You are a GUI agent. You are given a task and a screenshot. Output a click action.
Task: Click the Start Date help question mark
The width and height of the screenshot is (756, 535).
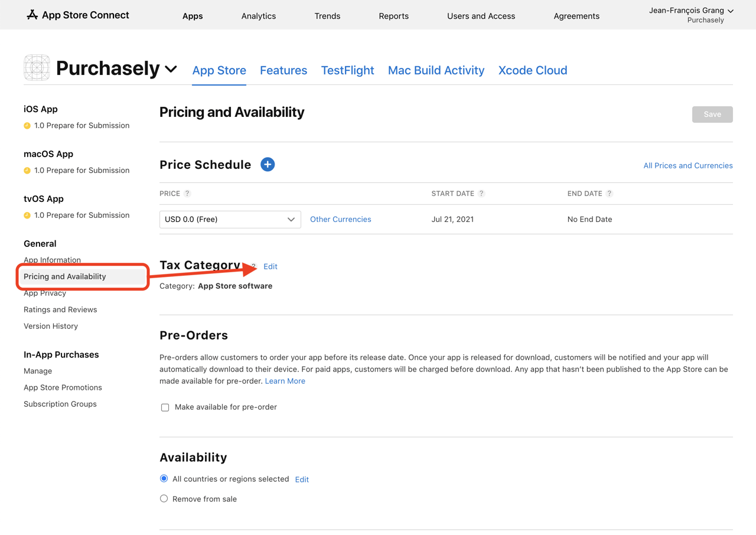[x=481, y=194]
